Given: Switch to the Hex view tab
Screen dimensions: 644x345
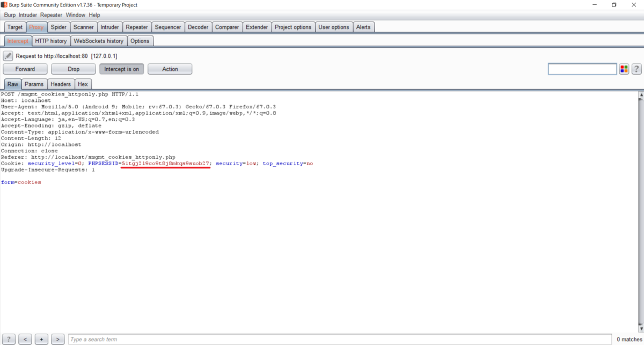Looking at the screenshot, I should (83, 84).
